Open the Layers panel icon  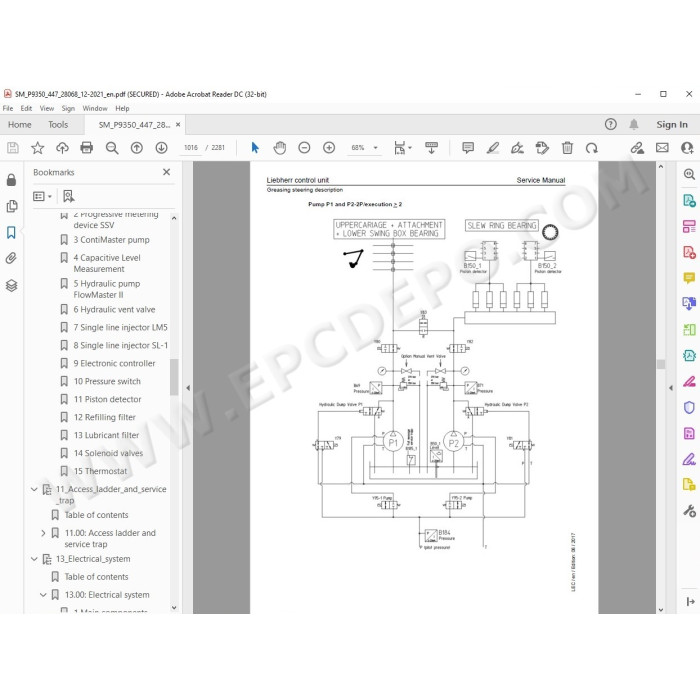(12, 285)
